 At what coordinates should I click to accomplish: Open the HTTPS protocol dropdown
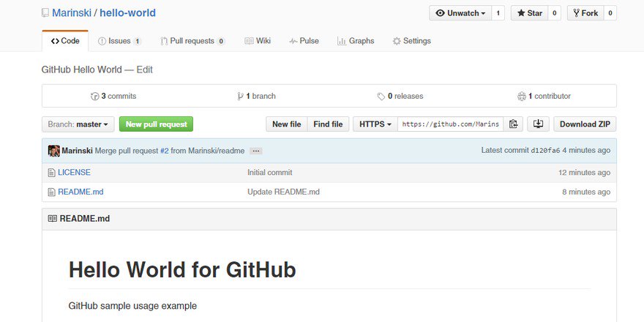[x=375, y=124]
